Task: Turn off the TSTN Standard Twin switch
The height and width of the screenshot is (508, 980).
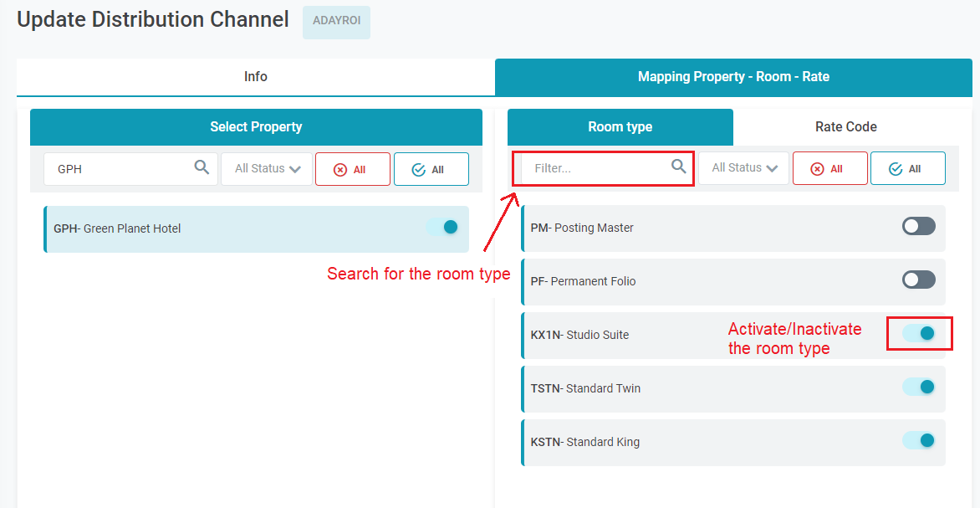Action: [x=918, y=387]
